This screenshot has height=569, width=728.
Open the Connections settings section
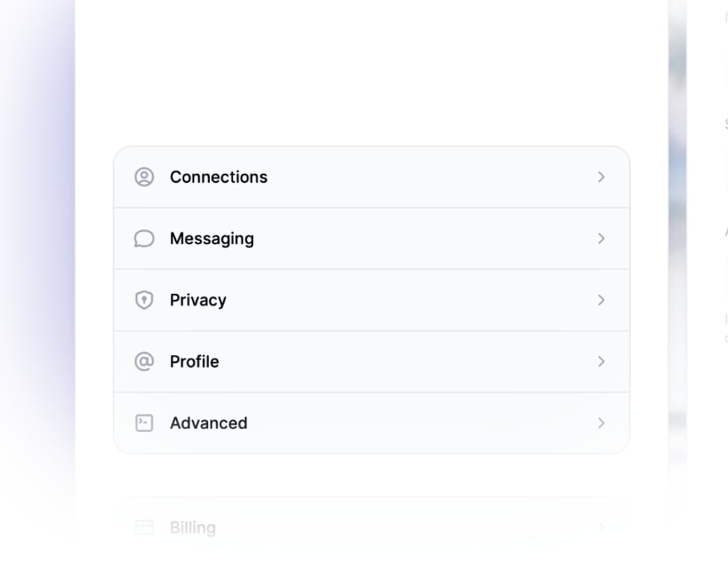click(218, 177)
